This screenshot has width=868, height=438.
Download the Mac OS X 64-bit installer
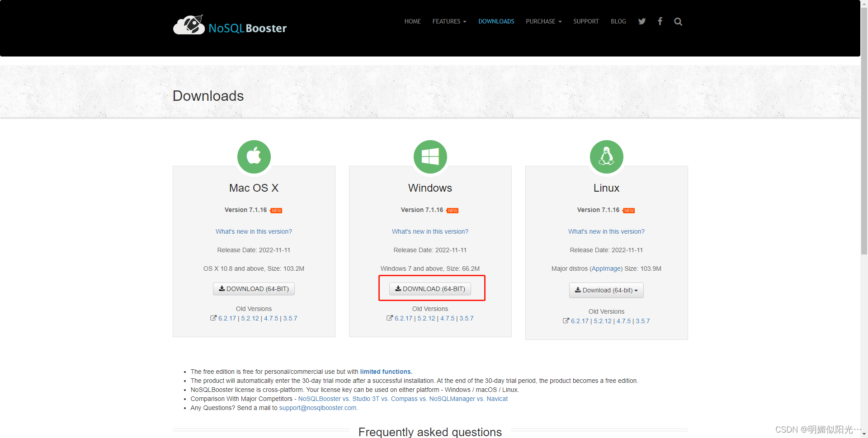[254, 289]
